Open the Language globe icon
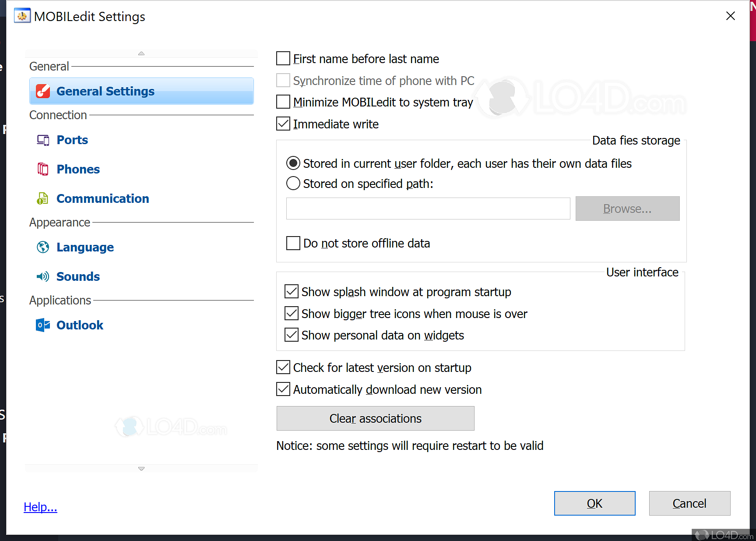Viewport: 756px width, 541px height. tap(43, 247)
